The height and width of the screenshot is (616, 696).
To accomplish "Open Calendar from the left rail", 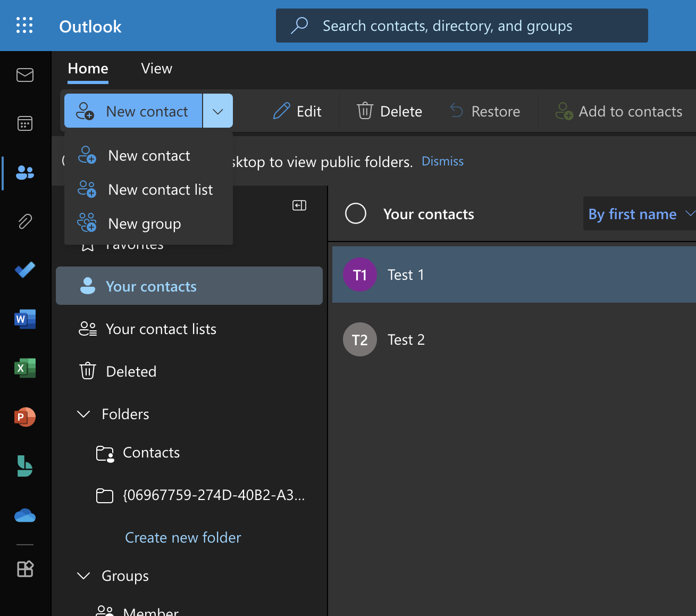I will 25,123.
